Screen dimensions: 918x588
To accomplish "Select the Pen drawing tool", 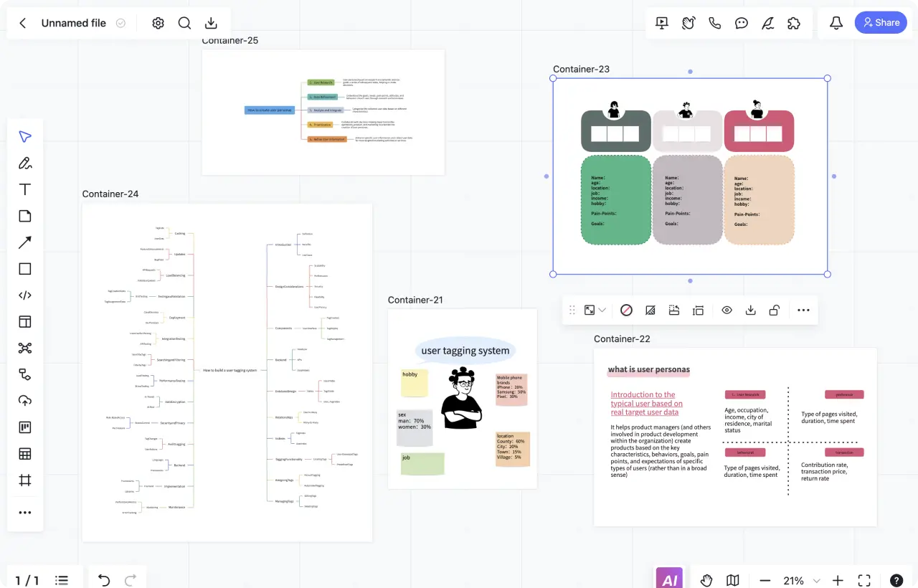I will click(25, 163).
